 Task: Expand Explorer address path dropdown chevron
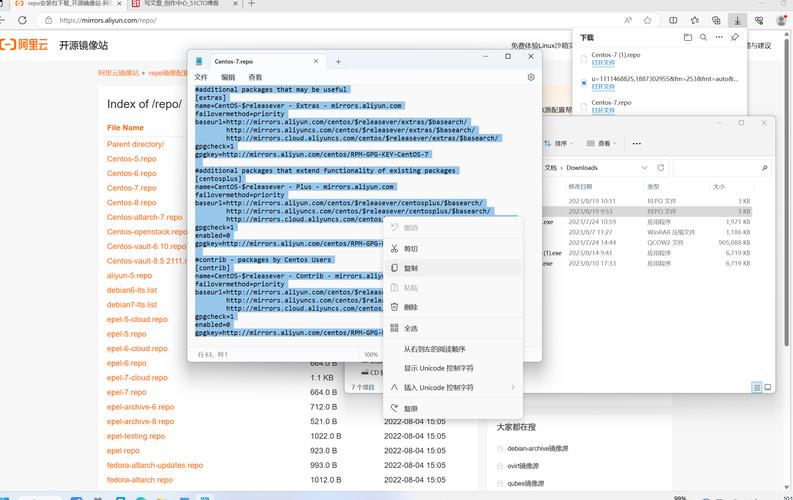644,168
